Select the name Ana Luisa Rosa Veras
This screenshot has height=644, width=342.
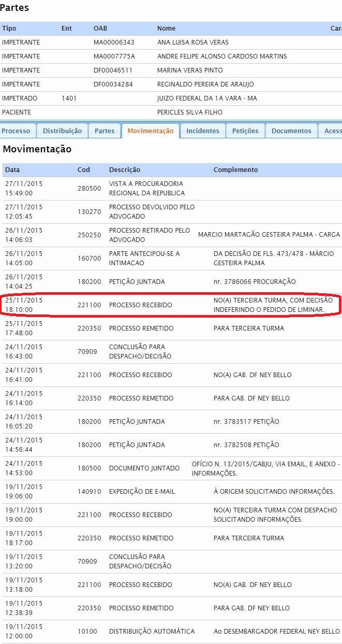pyautogui.click(x=192, y=42)
